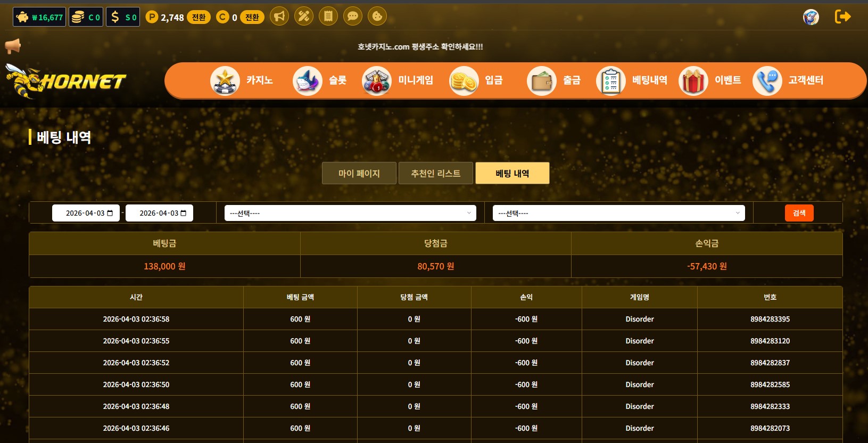Switch to the 추천인 리스트 tab

(x=435, y=173)
